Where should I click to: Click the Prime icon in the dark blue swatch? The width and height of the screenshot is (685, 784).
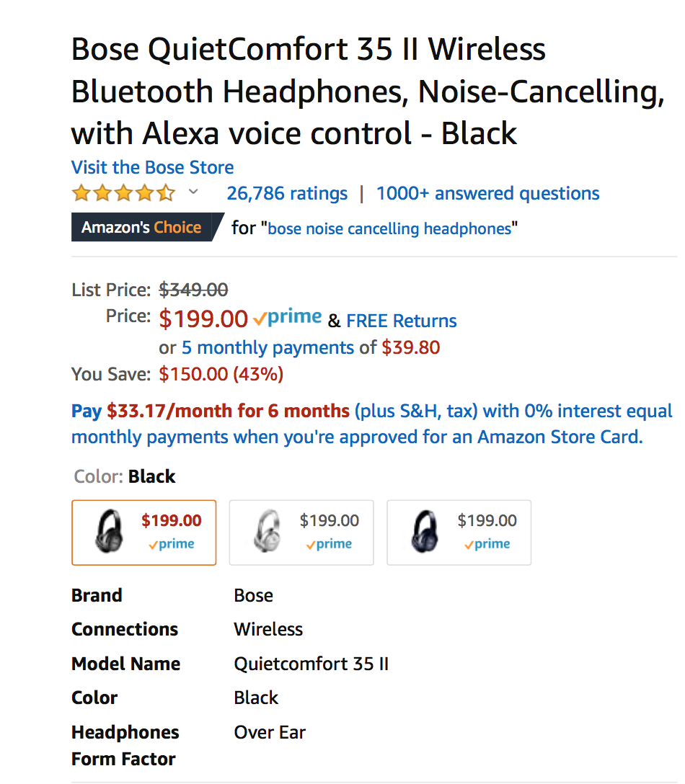pyautogui.click(x=487, y=545)
